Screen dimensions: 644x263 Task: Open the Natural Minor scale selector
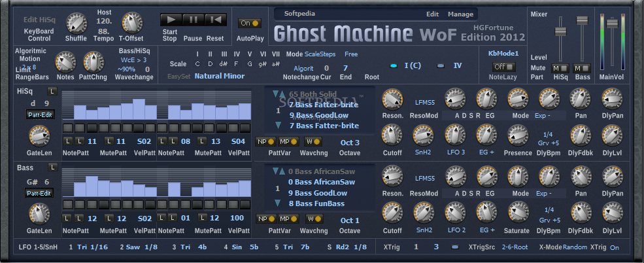click(x=219, y=76)
